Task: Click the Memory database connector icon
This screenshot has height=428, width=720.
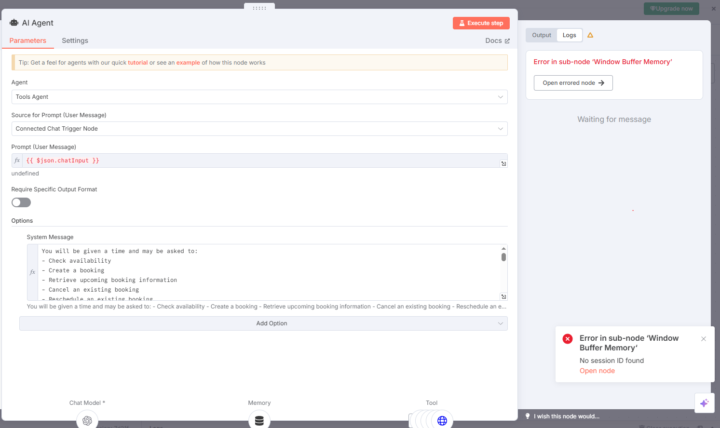Action: tap(259, 420)
